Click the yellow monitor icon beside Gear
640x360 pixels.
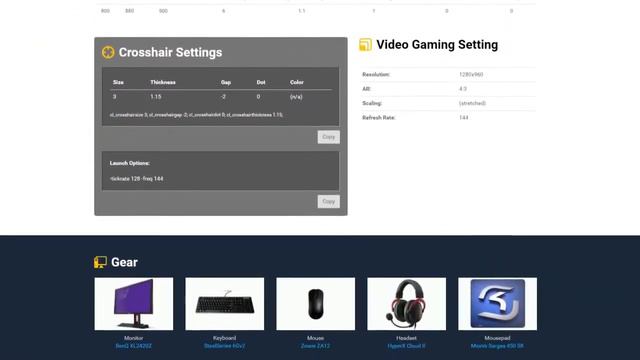[x=100, y=262]
